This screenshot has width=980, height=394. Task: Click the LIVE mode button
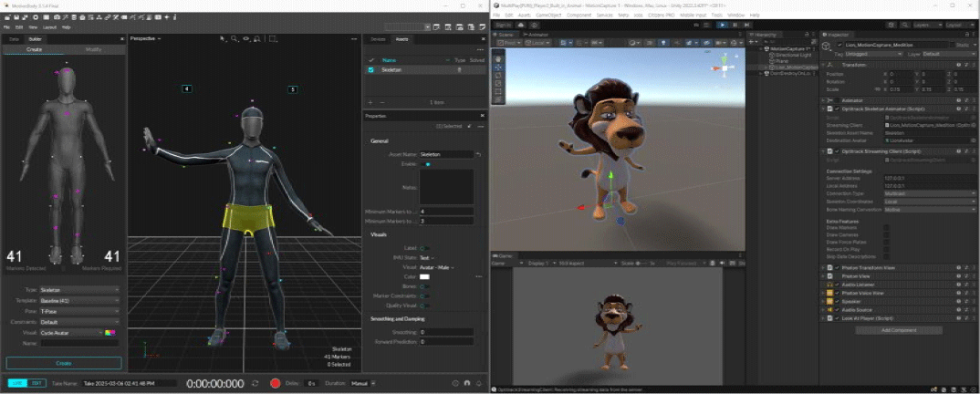[x=18, y=383]
